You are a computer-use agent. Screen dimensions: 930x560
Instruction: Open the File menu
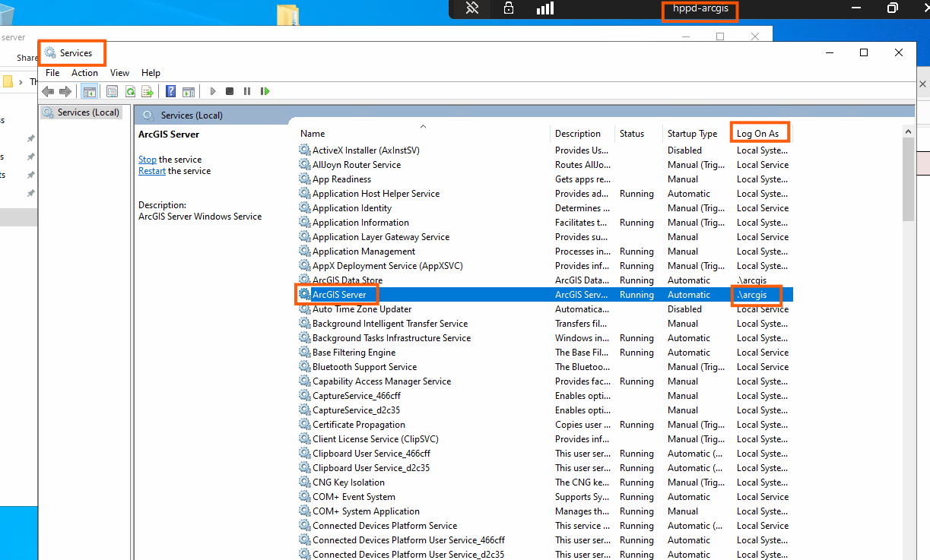point(52,73)
